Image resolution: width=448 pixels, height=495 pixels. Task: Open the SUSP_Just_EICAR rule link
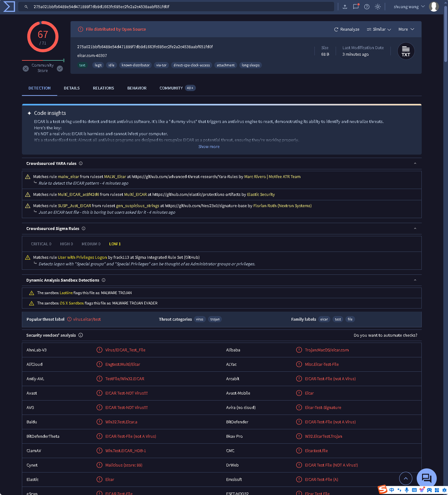pyautogui.click(x=74, y=206)
